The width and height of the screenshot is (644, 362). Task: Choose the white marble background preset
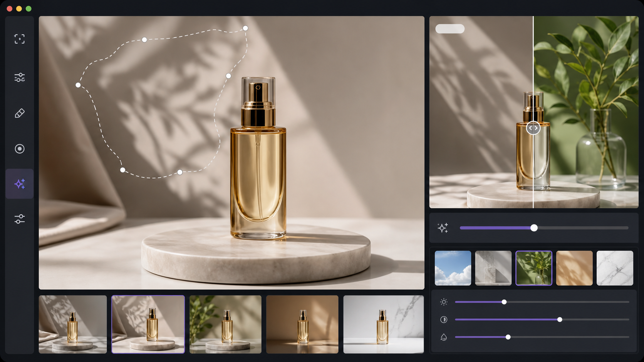pos(615,268)
